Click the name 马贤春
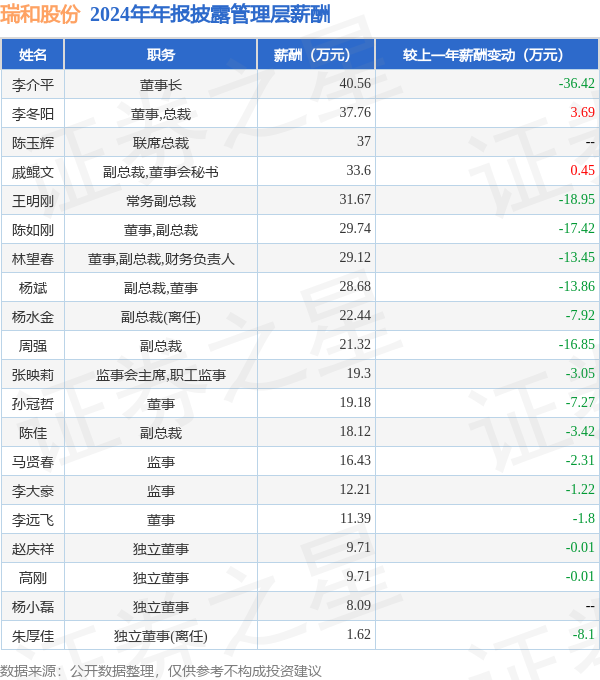600x680 pixels. click(33, 462)
